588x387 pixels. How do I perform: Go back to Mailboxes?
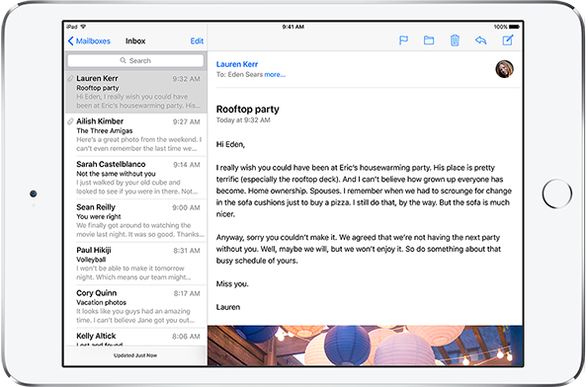click(x=89, y=40)
